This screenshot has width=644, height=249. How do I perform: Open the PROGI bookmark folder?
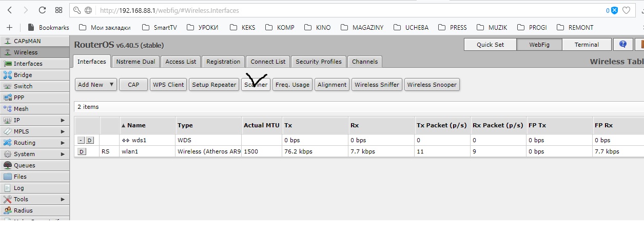[532, 28]
